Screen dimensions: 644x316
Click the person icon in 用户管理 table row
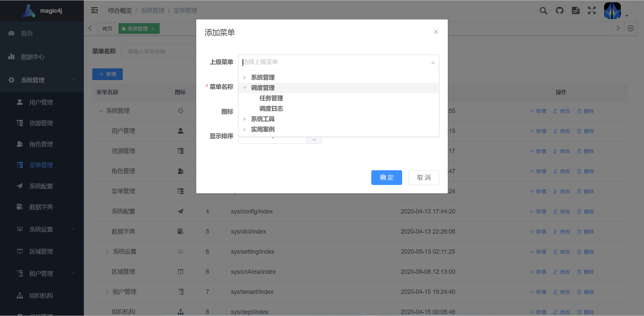tap(180, 131)
